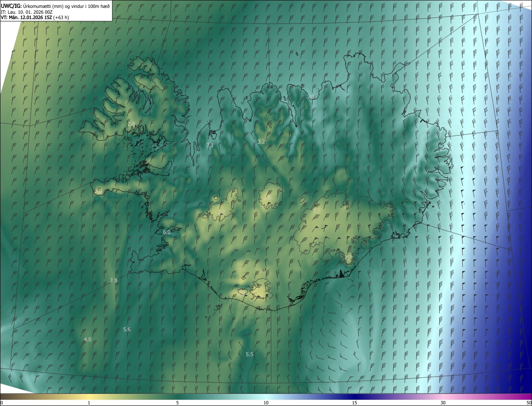Click the 1 tick on the color scale
The image size is (532, 406).
click(89, 403)
